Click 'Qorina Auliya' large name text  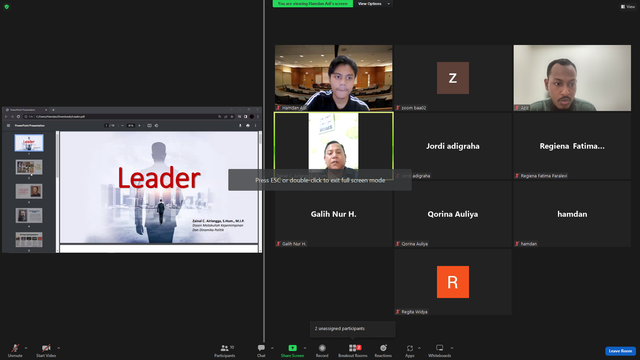453,214
